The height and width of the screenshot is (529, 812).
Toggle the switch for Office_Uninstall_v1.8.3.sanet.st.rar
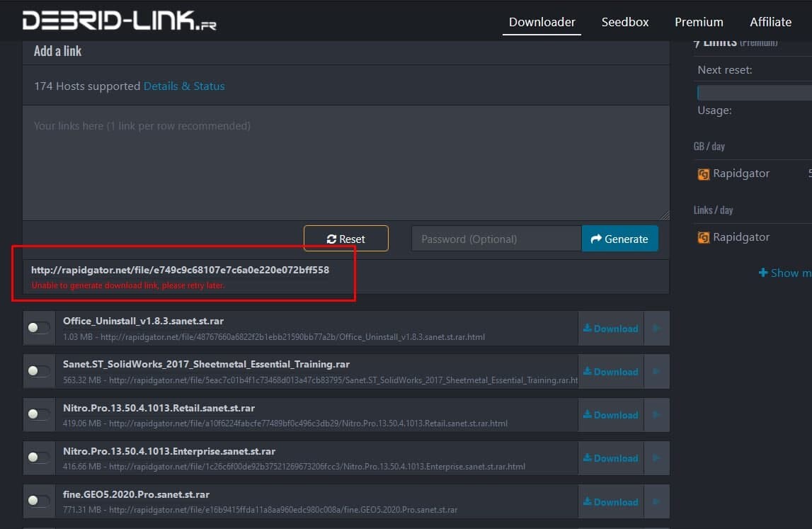pos(39,327)
